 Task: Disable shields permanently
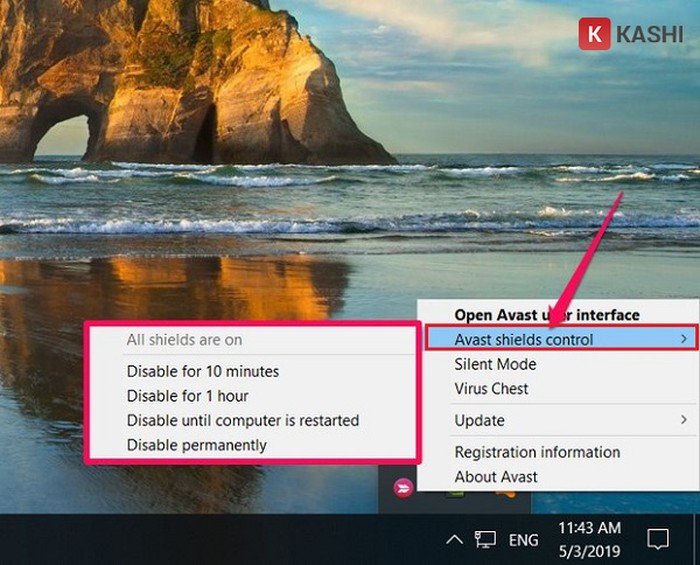[196, 445]
